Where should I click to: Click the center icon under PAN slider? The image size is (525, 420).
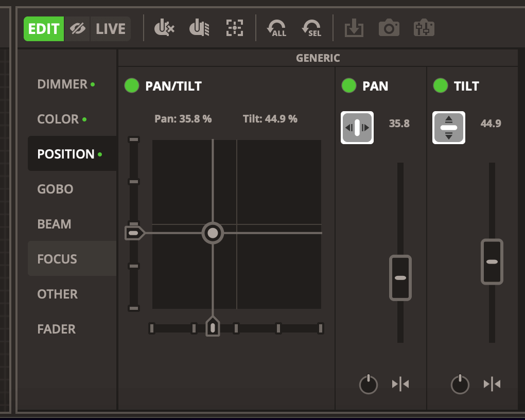coord(400,384)
